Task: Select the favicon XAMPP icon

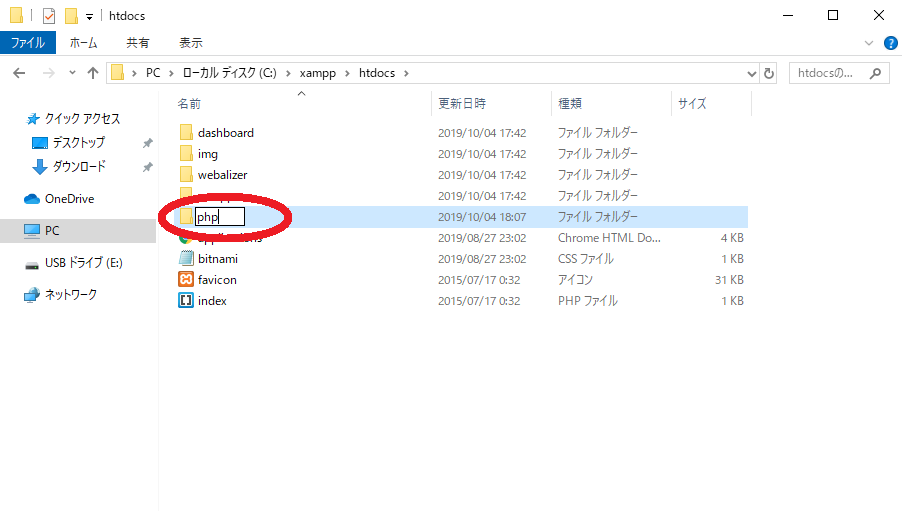Action: (x=186, y=279)
